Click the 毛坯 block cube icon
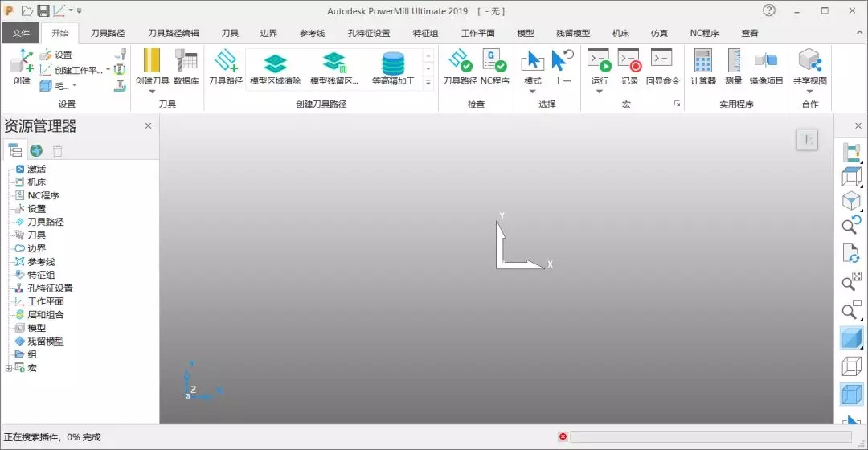Screen dimensions: 868x450 [x=46, y=86]
